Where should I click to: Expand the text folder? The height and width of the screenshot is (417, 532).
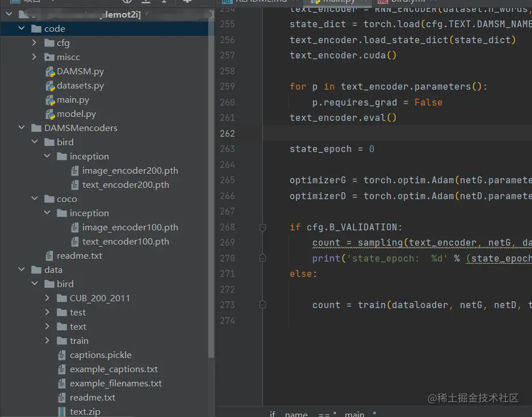[47, 326]
